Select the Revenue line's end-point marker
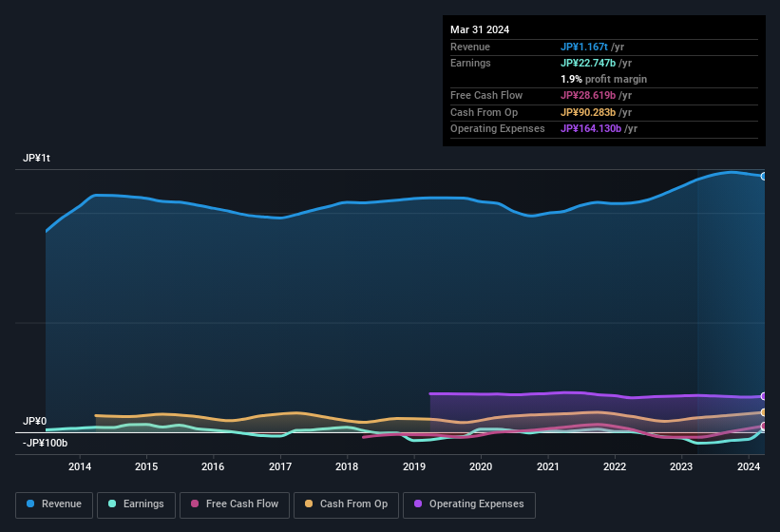The width and height of the screenshot is (780, 532). click(763, 176)
